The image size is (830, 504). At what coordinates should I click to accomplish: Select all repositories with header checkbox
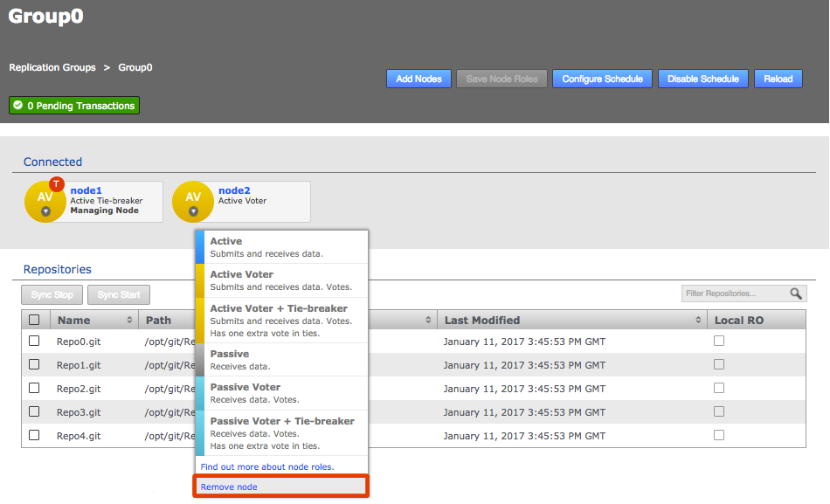34,320
